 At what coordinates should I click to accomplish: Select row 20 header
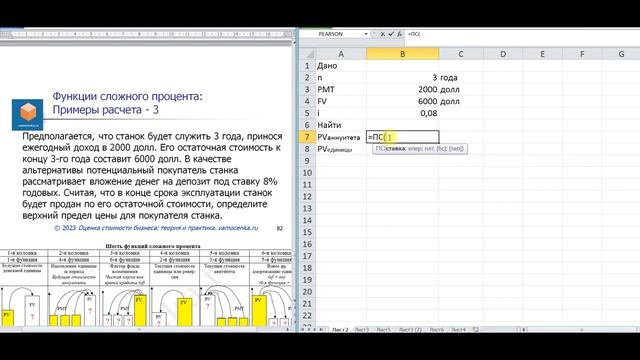[x=307, y=291]
